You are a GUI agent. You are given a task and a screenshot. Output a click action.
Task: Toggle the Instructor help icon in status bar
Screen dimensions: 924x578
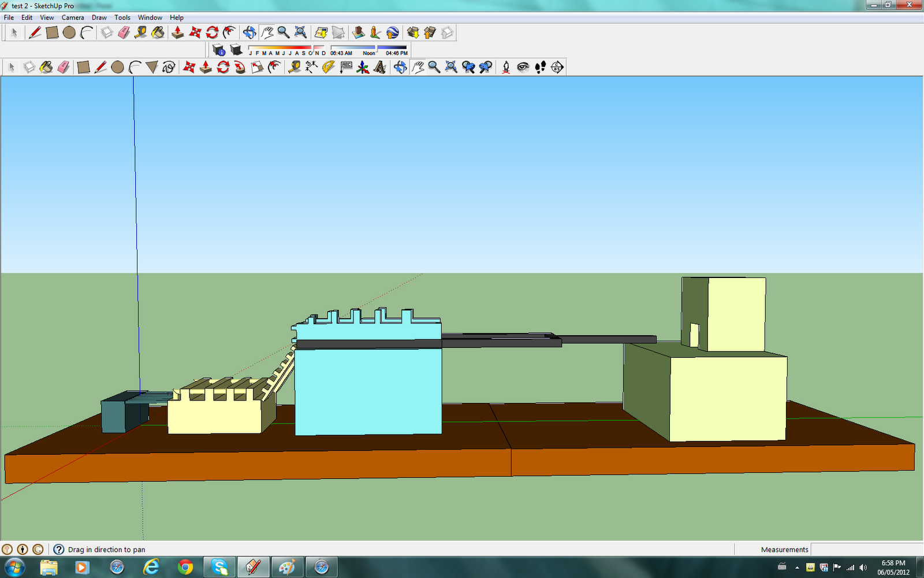tap(59, 549)
